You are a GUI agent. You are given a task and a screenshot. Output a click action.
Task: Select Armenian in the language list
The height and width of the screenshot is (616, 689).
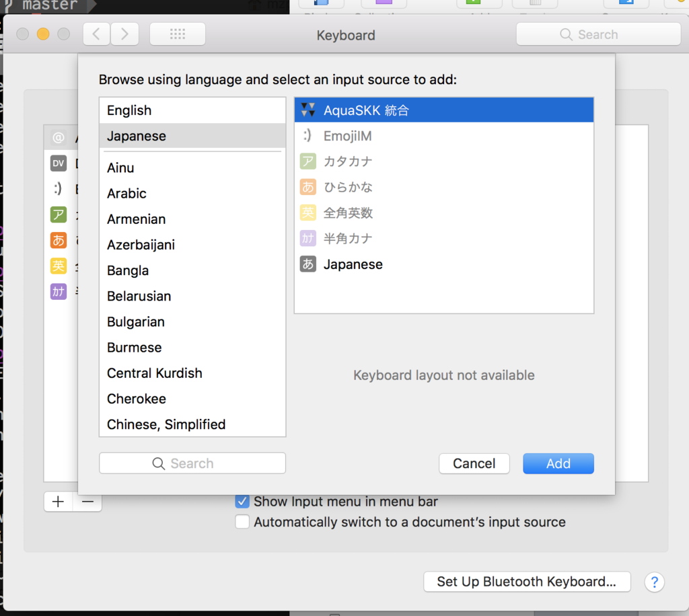pos(192,219)
